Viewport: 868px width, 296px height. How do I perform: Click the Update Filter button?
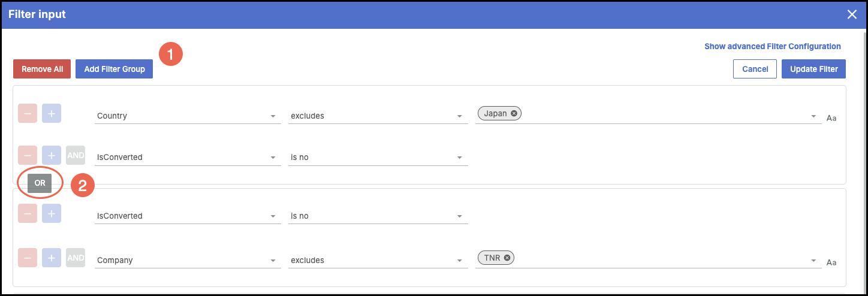pos(813,69)
